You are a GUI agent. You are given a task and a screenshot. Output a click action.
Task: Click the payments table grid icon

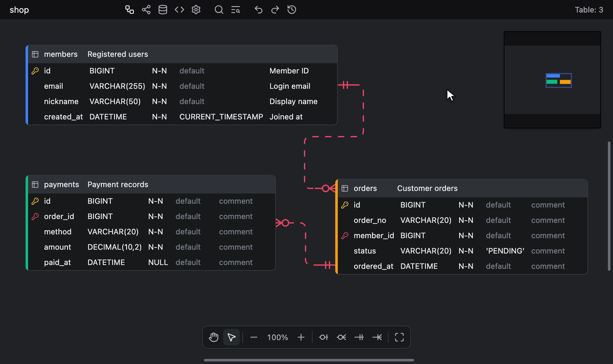click(x=35, y=185)
